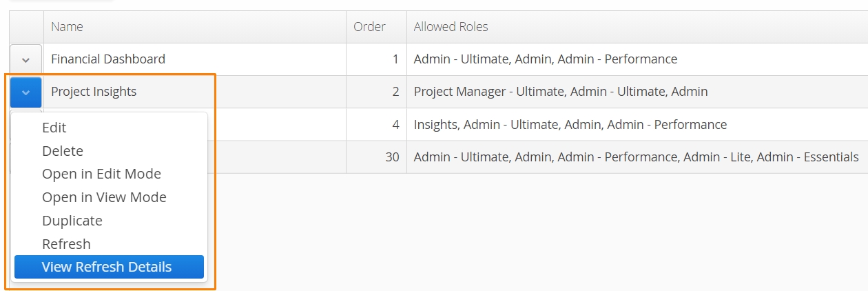Collapse the Project Insights blue dropdown arrow
The width and height of the screenshot is (868, 291).
(25, 92)
